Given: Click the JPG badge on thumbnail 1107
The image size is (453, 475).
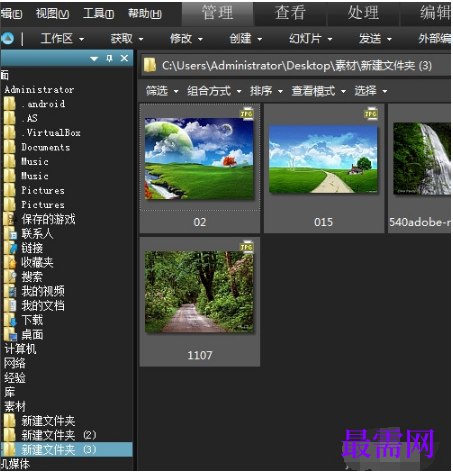Looking at the screenshot, I should click(247, 247).
